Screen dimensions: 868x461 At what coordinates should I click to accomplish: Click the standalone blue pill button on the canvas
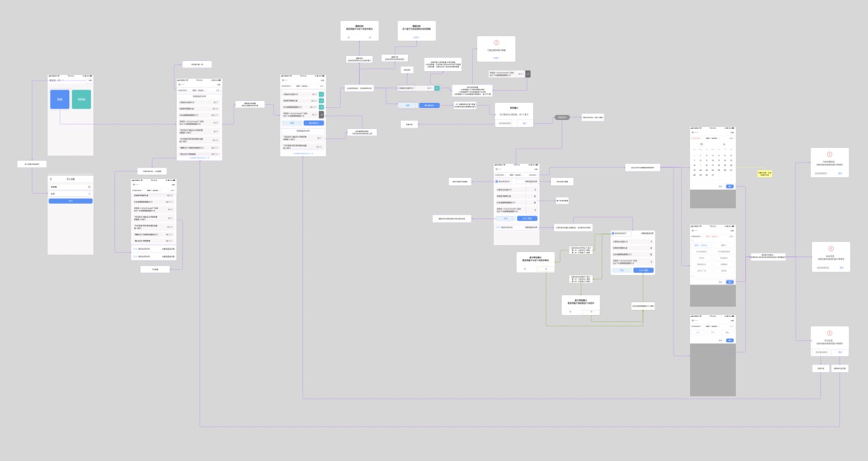coord(429,105)
